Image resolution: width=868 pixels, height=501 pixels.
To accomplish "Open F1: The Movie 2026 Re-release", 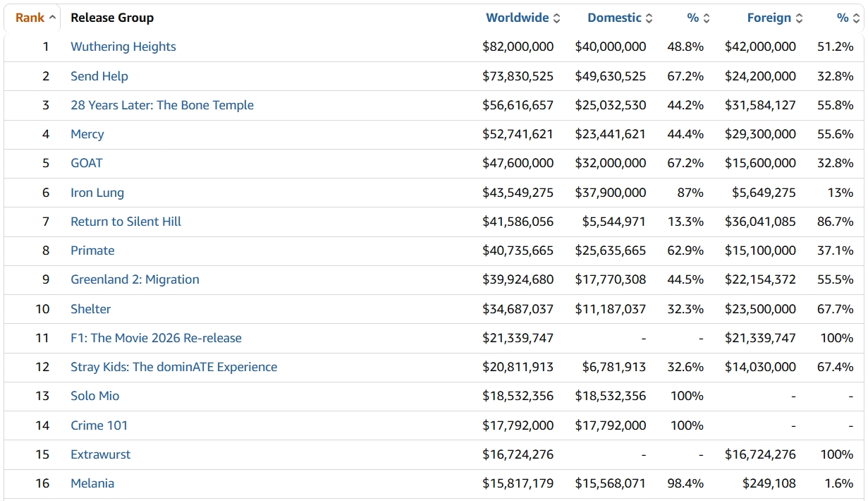I will click(156, 338).
